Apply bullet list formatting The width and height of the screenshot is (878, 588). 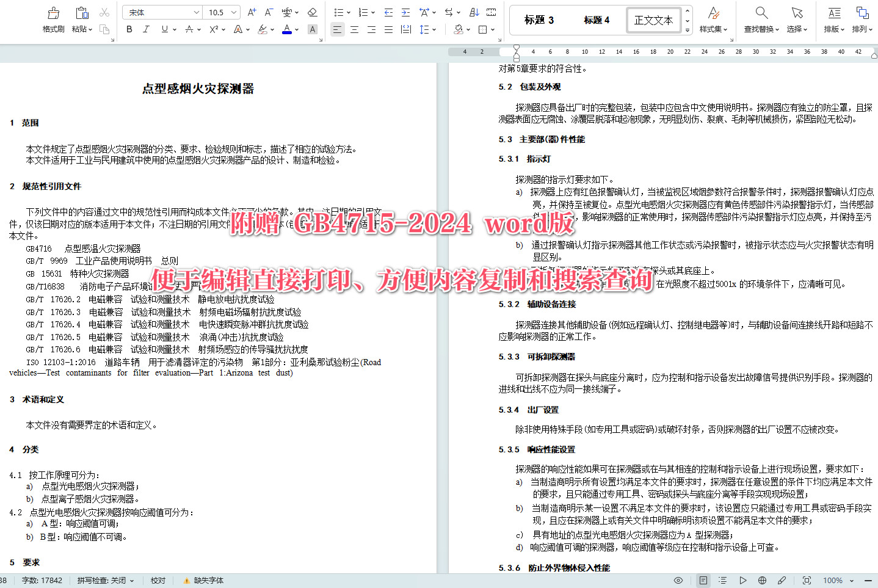339,12
